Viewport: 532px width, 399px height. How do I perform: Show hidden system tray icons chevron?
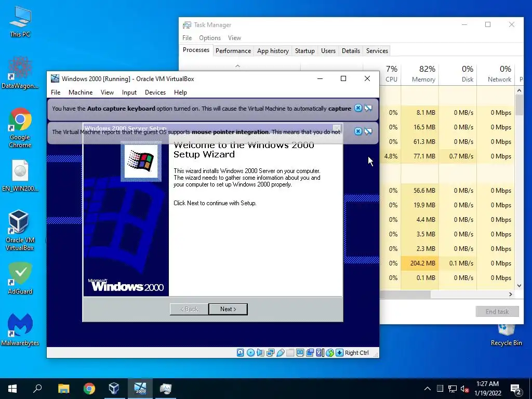click(428, 389)
